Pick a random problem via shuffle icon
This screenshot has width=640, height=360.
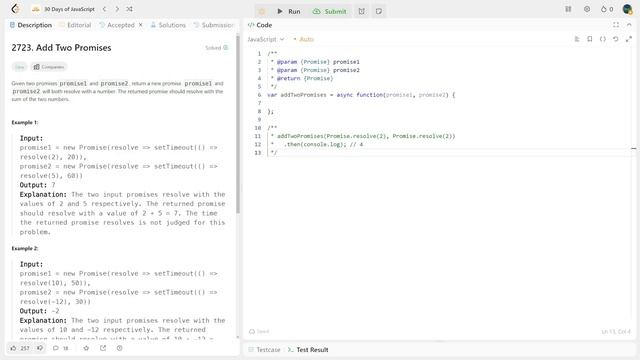pyautogui.click(x=129, y=9)
